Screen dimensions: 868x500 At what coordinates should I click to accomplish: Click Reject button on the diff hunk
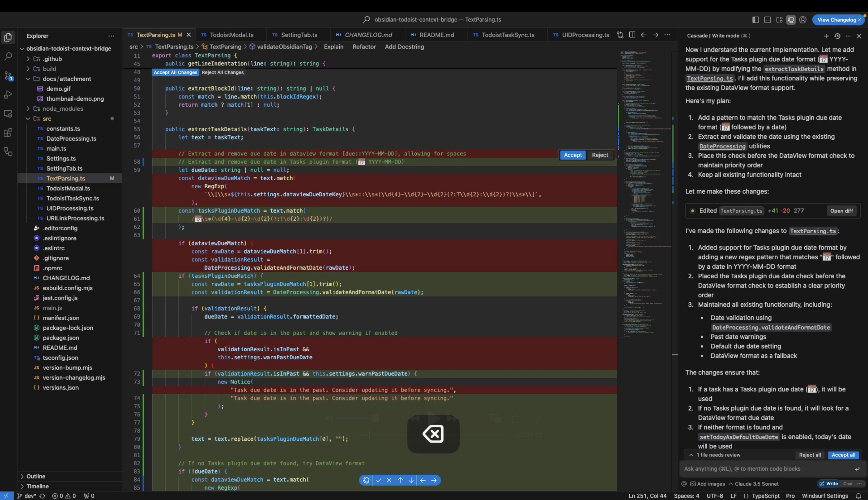tap(600, 155)
